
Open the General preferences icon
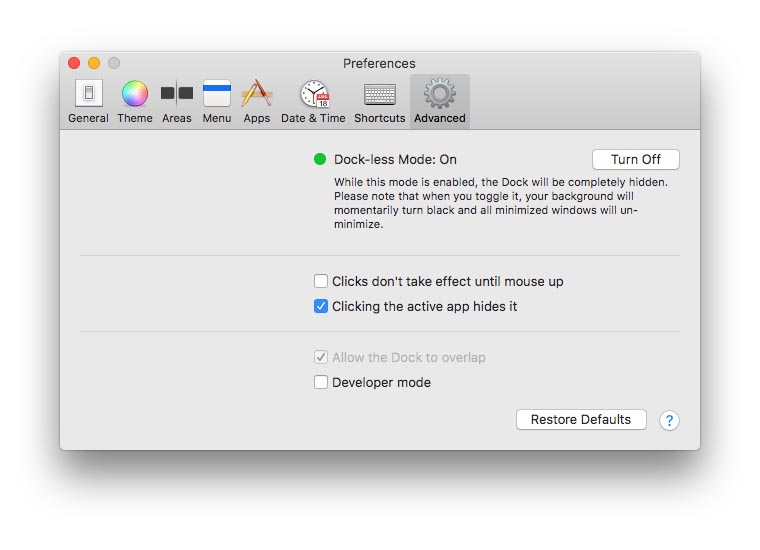pos(89,93)
